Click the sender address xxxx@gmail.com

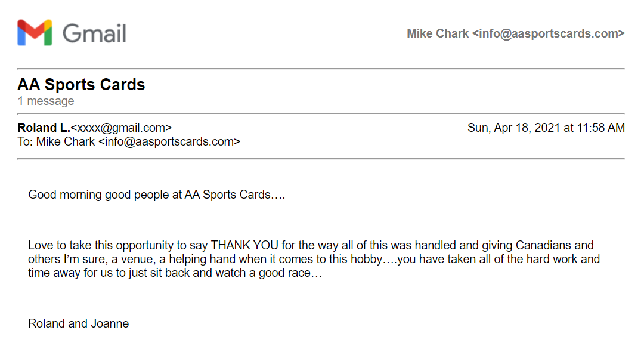tap(120, 128)
